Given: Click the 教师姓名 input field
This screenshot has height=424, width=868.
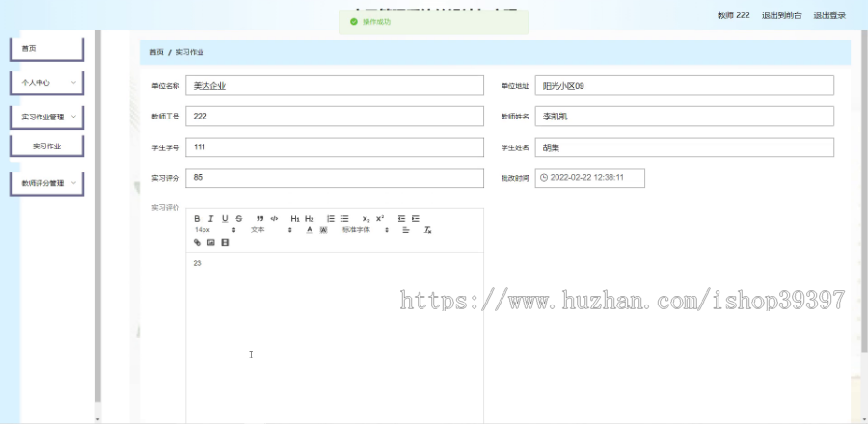Looking at the screenshot, I should coord(684,116).
